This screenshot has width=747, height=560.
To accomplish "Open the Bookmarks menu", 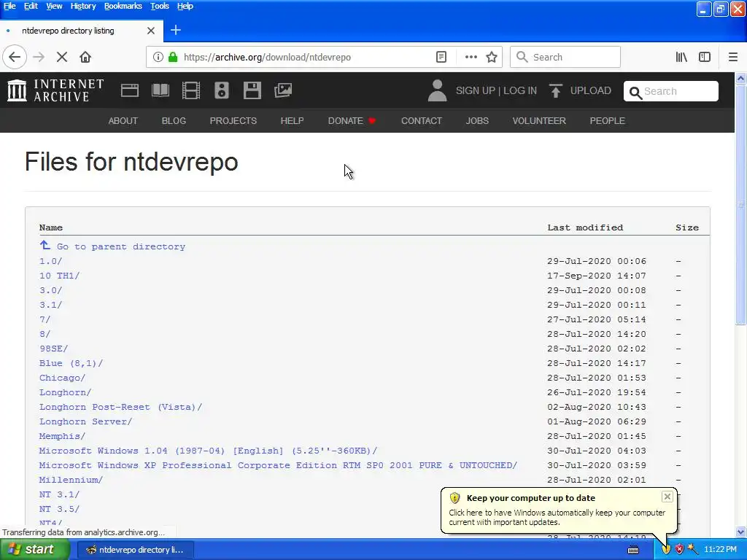I will [x=123, y=6].
